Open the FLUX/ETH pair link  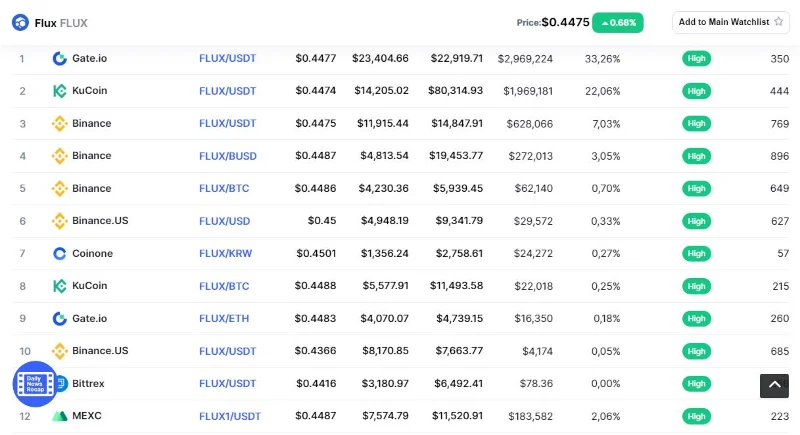coord(224,319)
